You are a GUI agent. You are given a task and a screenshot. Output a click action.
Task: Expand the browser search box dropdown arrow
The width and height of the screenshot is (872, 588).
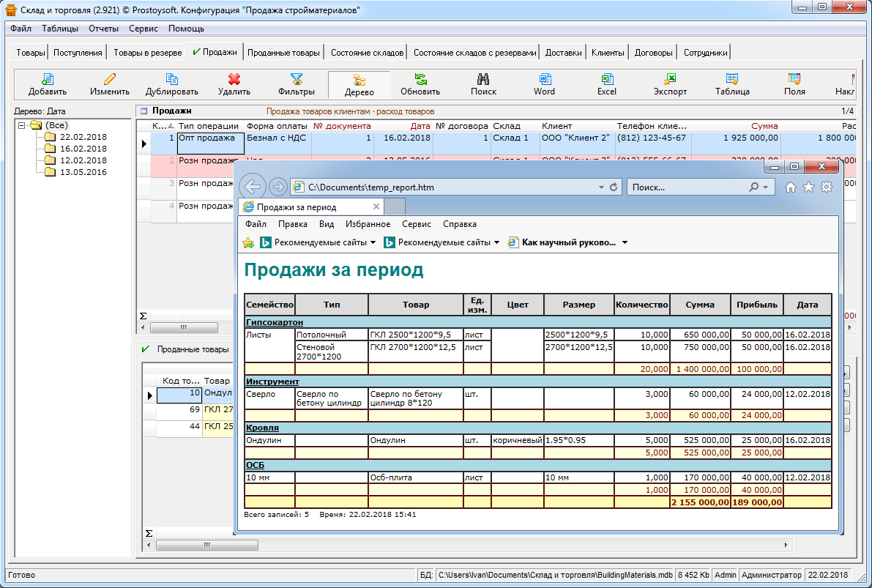click(766, 187)
